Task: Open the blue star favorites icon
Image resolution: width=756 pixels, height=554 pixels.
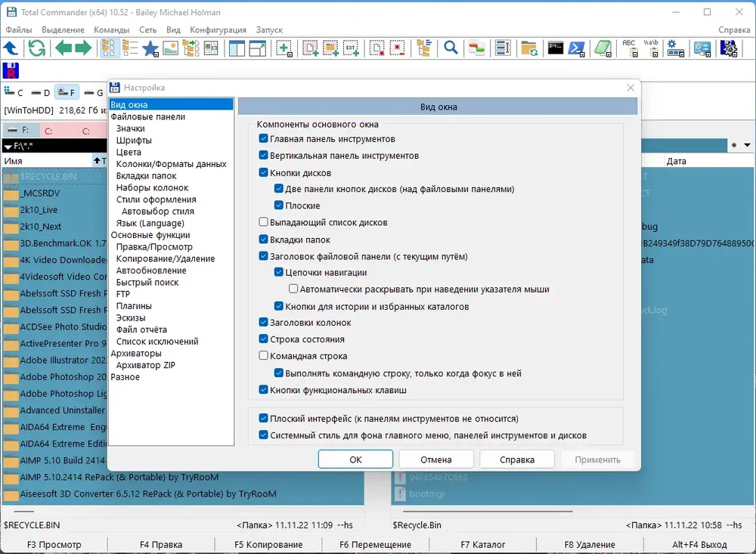Action: click(x=150, y=48)
